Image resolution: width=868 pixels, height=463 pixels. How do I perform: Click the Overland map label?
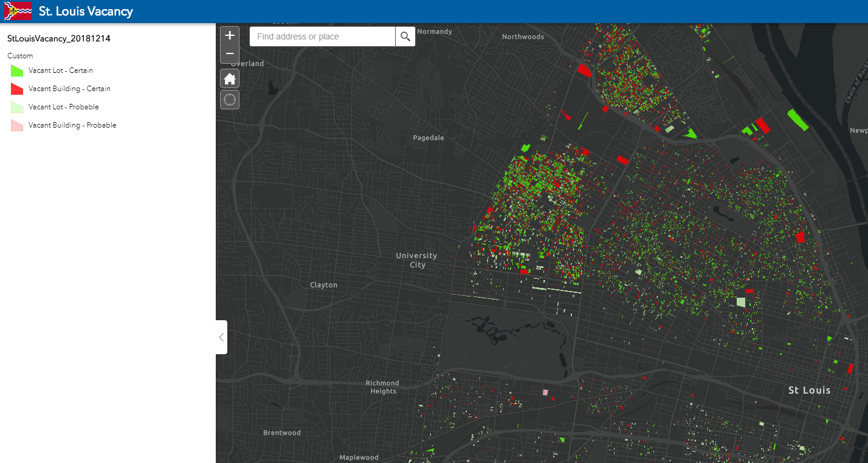pos(247,63)
